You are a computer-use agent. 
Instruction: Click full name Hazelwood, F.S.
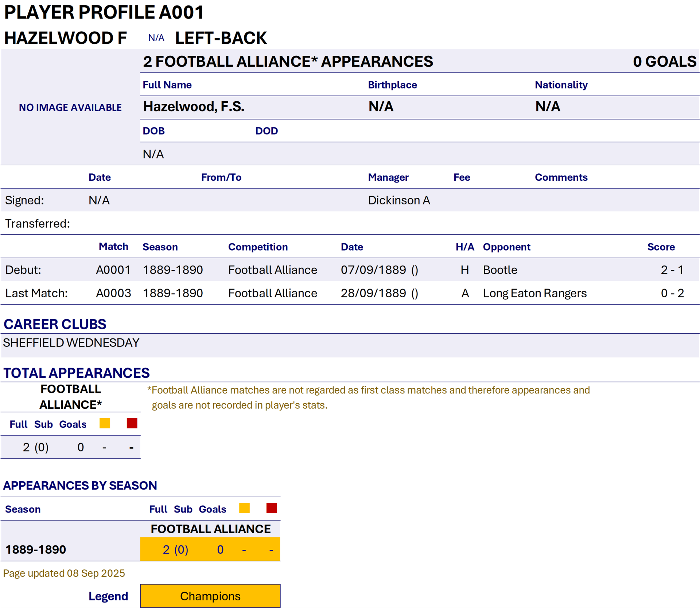pyautogui.click(x=194, y=107)
